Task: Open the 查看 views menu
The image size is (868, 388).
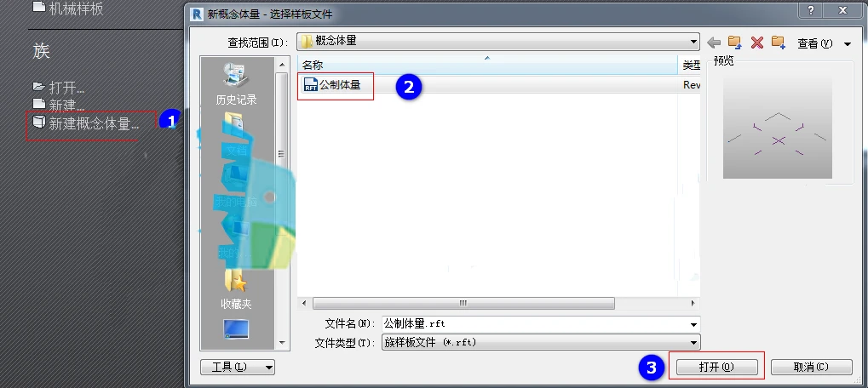Action: coord(814,43)
